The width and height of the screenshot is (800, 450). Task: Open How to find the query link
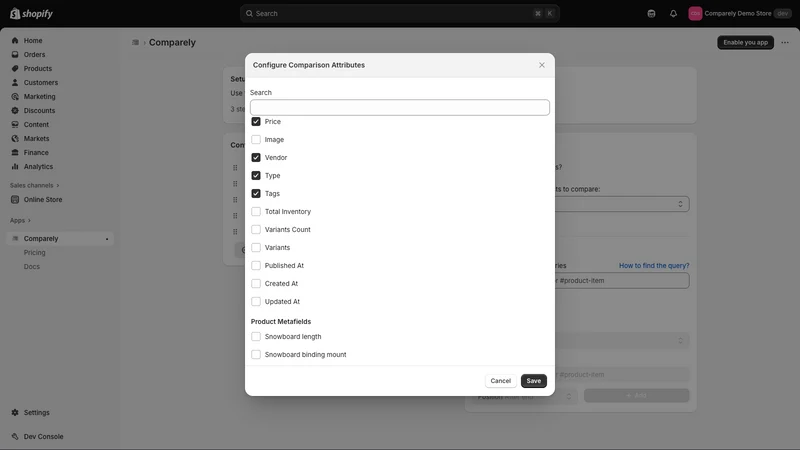coord(654,266)
